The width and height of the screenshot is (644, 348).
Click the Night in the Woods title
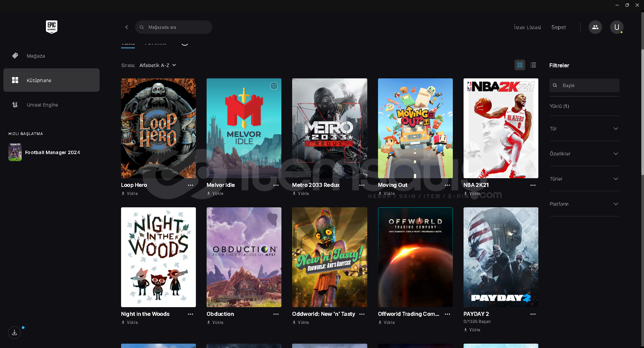click(x=145, y=314)
